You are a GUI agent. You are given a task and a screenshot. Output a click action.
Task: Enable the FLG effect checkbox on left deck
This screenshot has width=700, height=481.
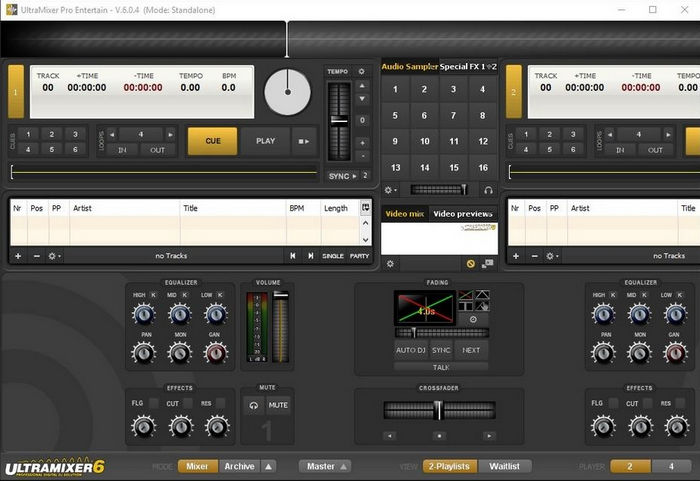(x=154, y=403)
